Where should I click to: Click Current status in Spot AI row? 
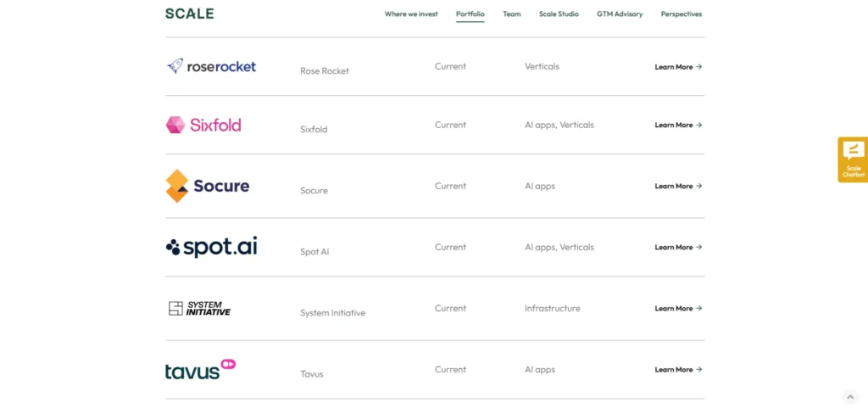451,247
